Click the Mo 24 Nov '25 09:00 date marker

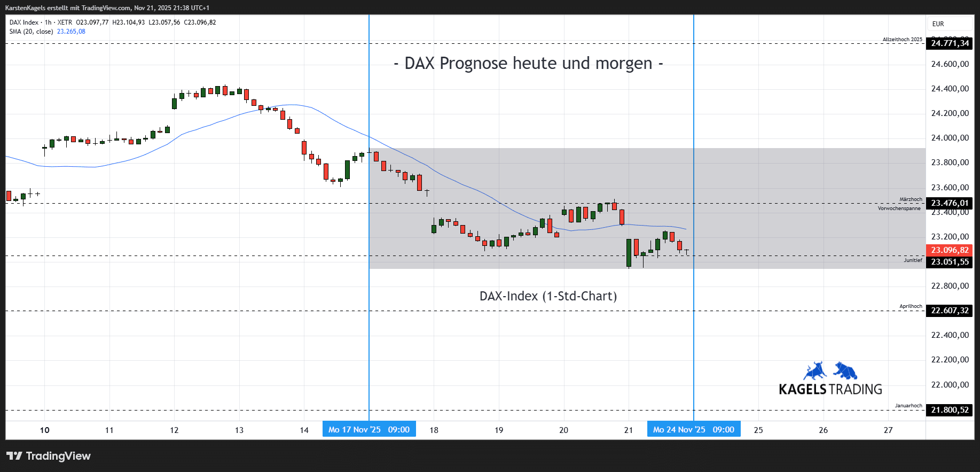[x=693, y=430]
